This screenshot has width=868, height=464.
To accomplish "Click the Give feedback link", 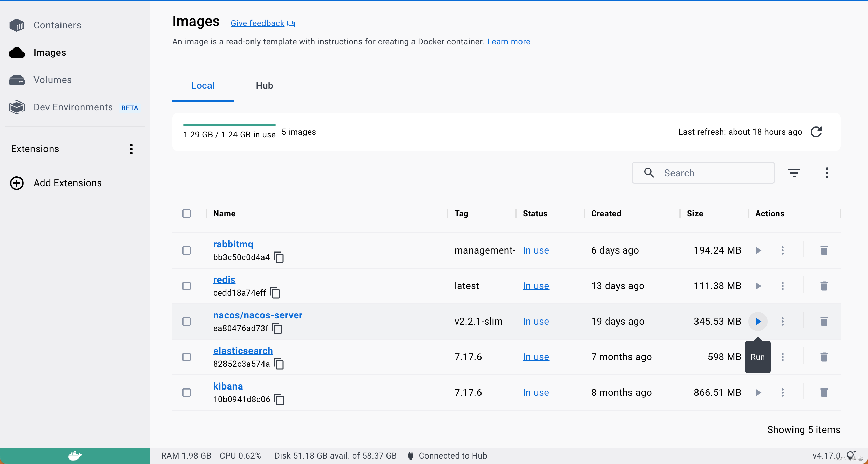I will pos(258,23).
